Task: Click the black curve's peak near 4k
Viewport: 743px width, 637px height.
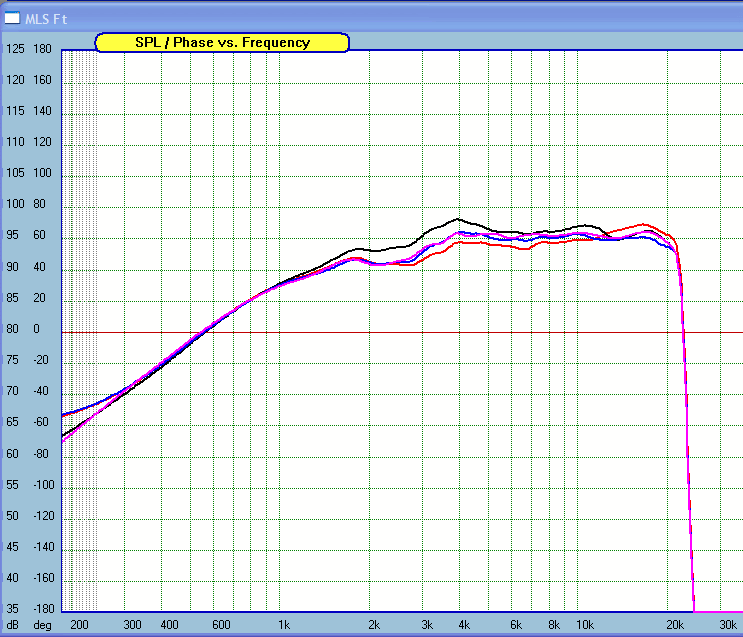Action: coord(458,219)
